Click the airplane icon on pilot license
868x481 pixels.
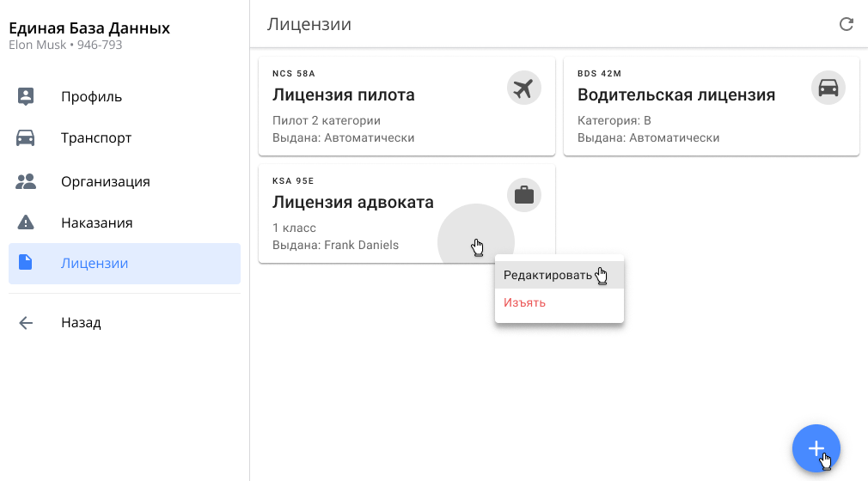point(523,88)
